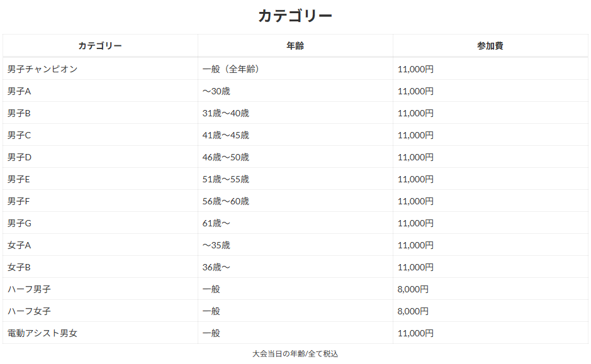The image size is (591, 364).
Task: Select the 男子チャンピオン category cell
Action: click(42, 69)
